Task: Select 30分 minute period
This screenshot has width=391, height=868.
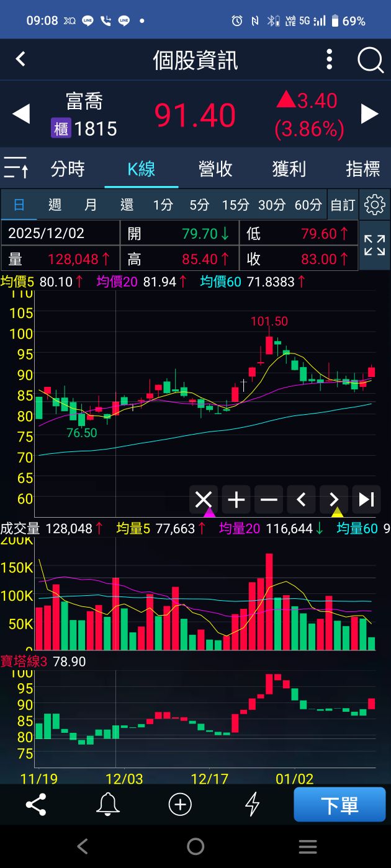Action: (x=272, y=205)
